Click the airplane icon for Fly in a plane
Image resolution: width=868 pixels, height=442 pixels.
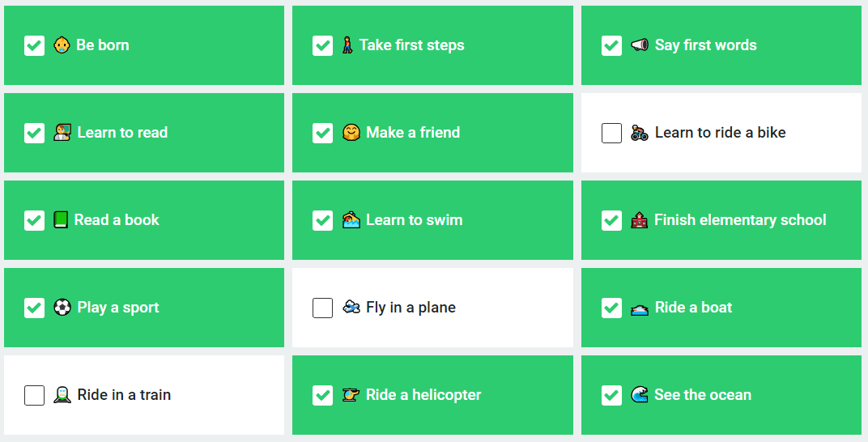[351, 308]
